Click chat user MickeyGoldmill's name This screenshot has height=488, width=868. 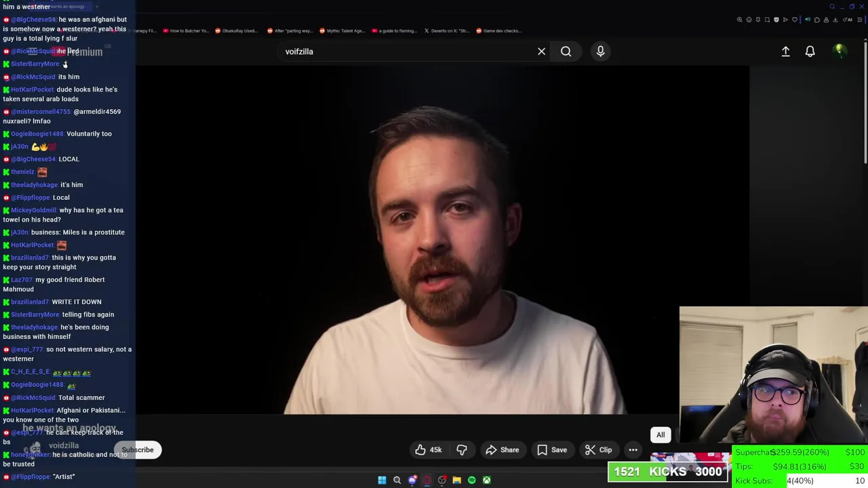[x=34, y=210]
